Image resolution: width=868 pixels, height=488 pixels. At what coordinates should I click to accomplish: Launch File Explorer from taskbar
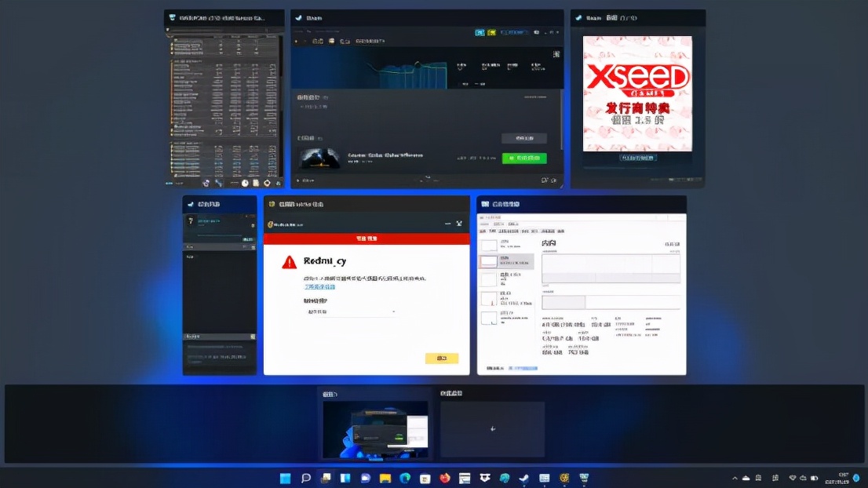tap(385, 478)
